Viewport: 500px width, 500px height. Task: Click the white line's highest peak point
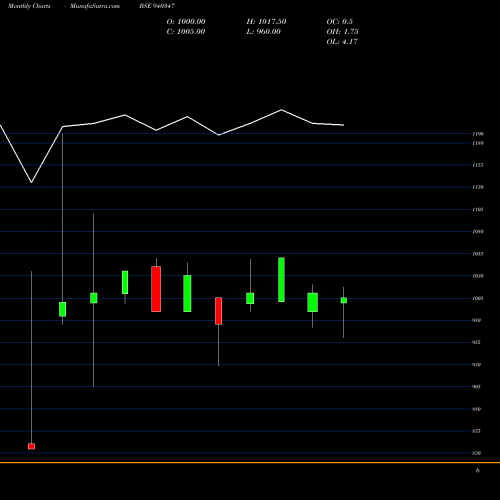(x=281, y=110)
